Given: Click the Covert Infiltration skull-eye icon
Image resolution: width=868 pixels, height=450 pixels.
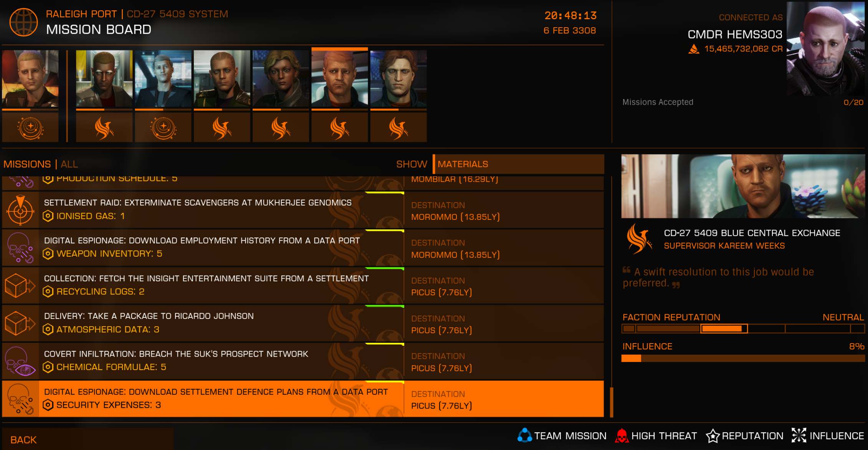Looking at the screenshot, I should [x=20, y=361].
